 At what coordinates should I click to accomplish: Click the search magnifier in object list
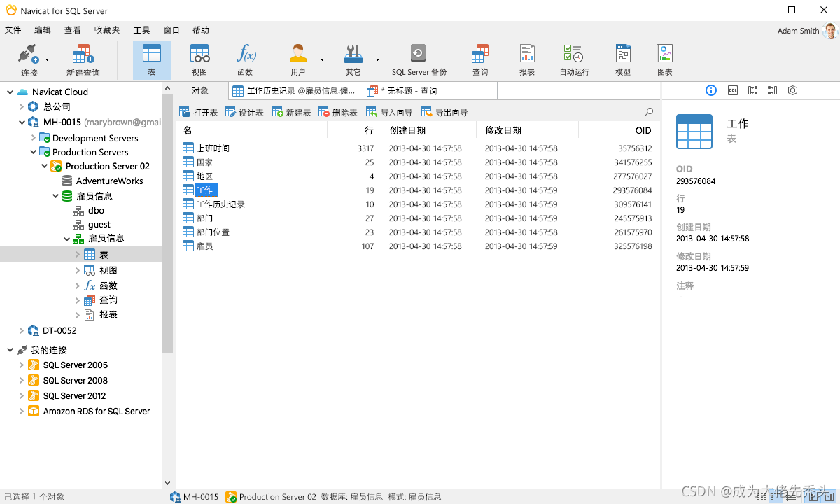(649, 112)
